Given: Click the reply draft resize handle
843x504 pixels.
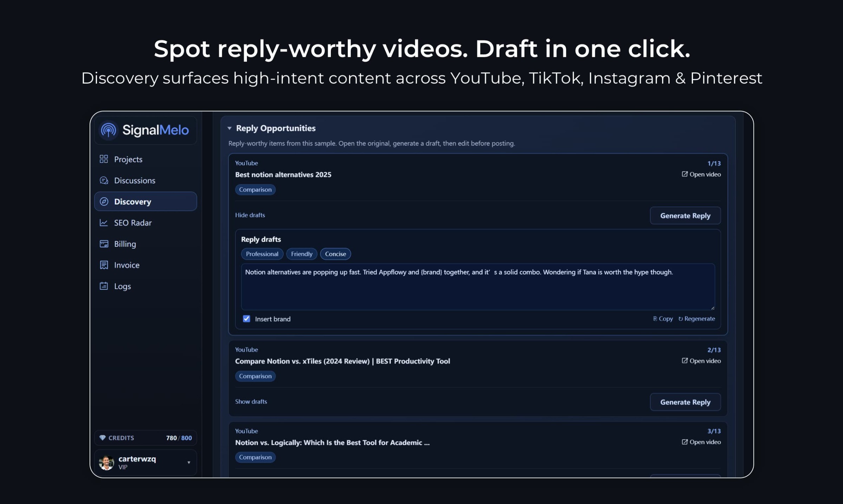Looking at the screenshot, I should [712, 308].
